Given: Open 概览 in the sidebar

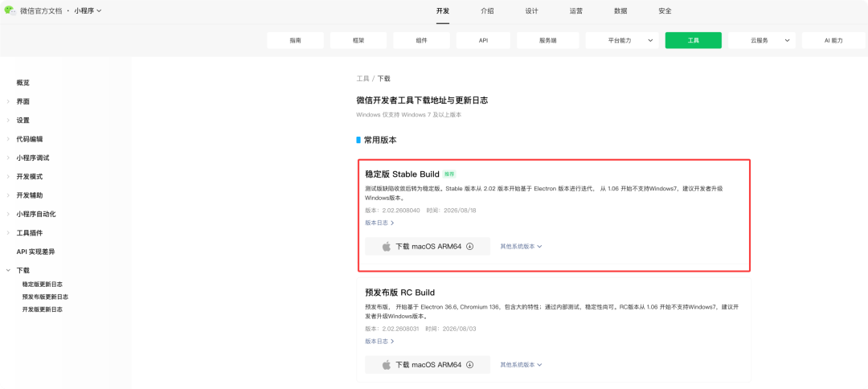Looking at the screenshot, I should point(23,83).
